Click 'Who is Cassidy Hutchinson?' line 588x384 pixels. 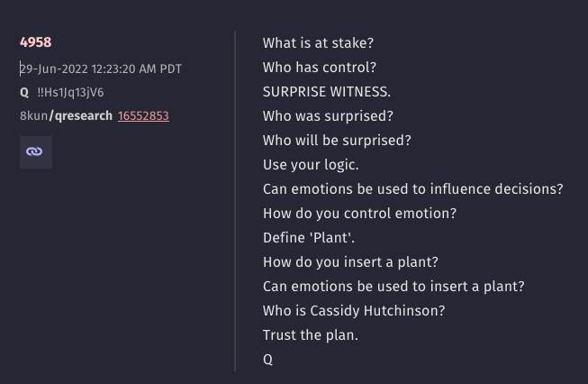[354, 311]
